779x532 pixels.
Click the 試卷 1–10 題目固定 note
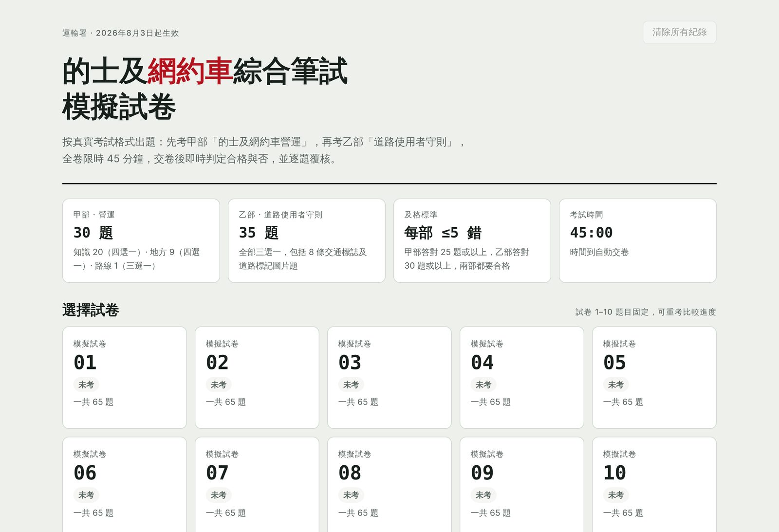coord(646,312)
